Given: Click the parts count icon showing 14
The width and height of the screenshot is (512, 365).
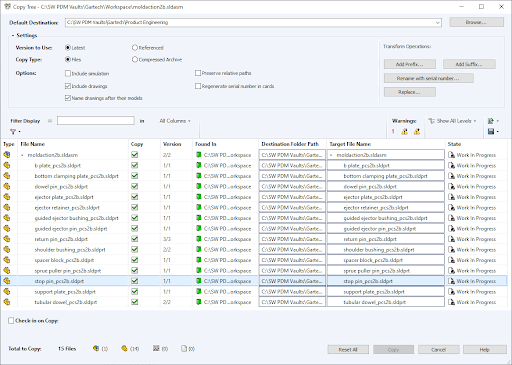Looking at the screenshot, I should pos(124,348).
